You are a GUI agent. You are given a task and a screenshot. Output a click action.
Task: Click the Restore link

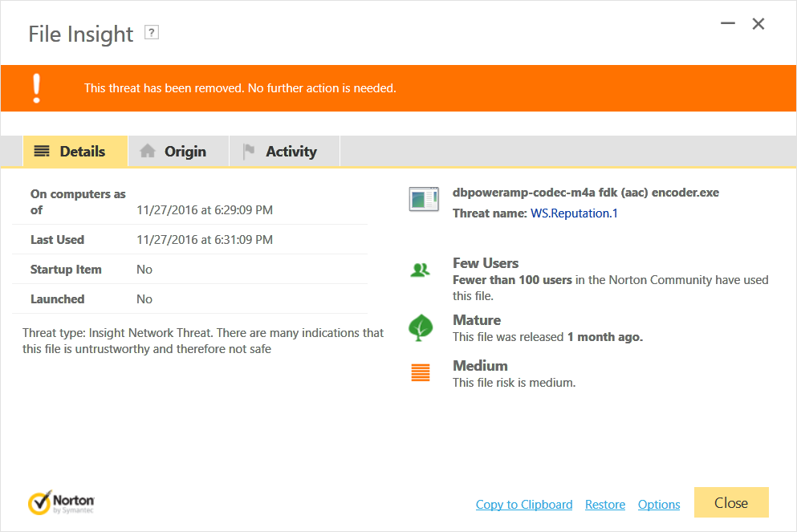click(x=605, y=505)
